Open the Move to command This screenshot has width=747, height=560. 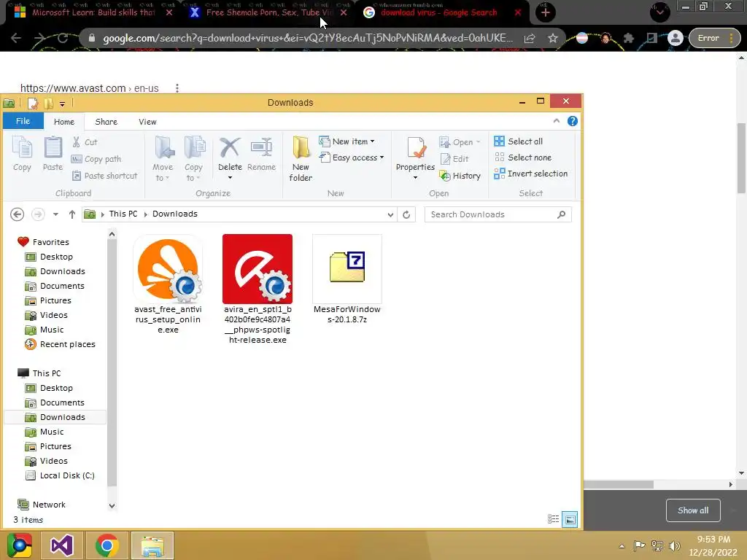(x=163, y=158)
